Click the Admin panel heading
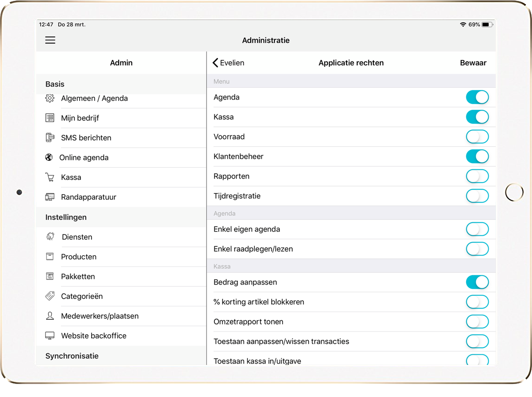Image resolution: width=532 pixels, height=397 pixels. click(121, 63)
